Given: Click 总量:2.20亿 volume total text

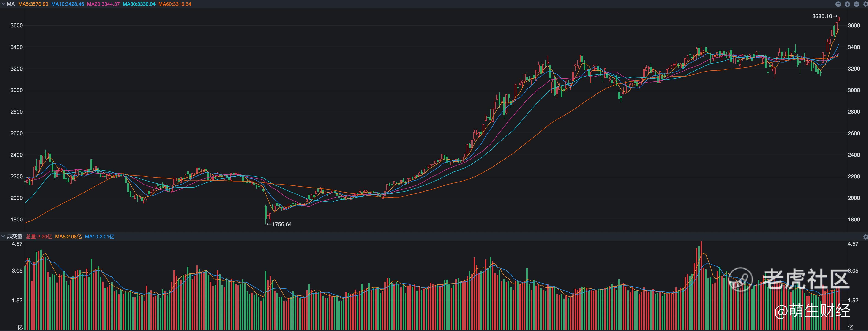Looking at the screenshot, I should 39,237.
